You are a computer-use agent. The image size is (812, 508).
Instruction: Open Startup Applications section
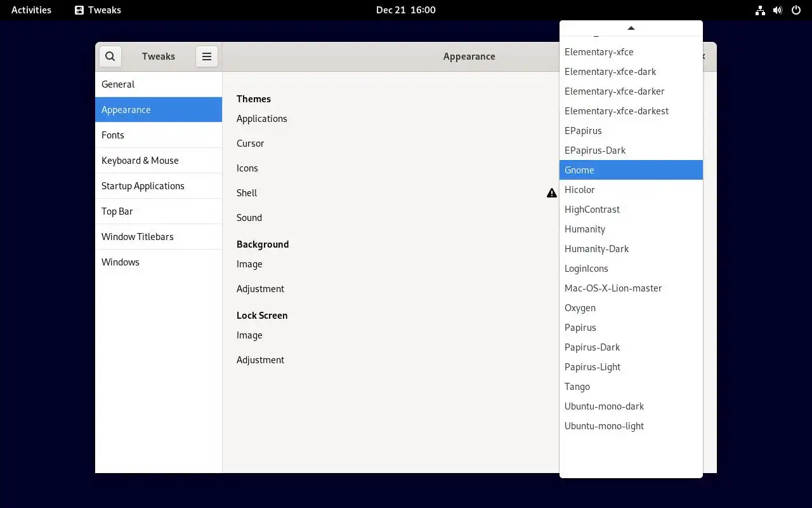[159, 185]
